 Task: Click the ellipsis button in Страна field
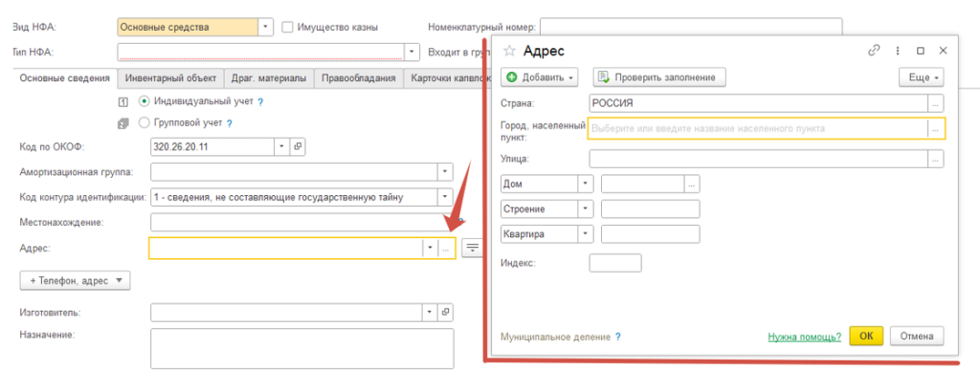[x=935, y=103]
